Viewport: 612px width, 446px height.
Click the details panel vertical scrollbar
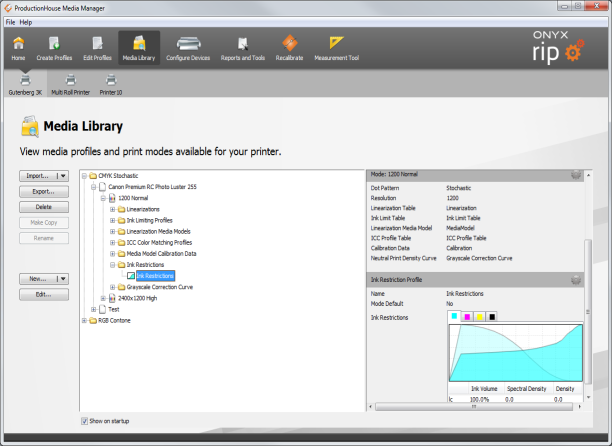pyautogui.click(x=588, y=311)
